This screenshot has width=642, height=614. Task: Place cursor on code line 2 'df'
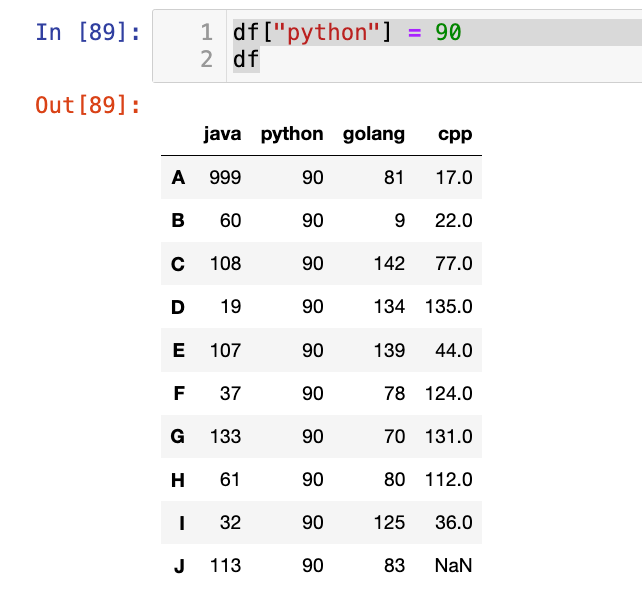(x=246, y=60)
